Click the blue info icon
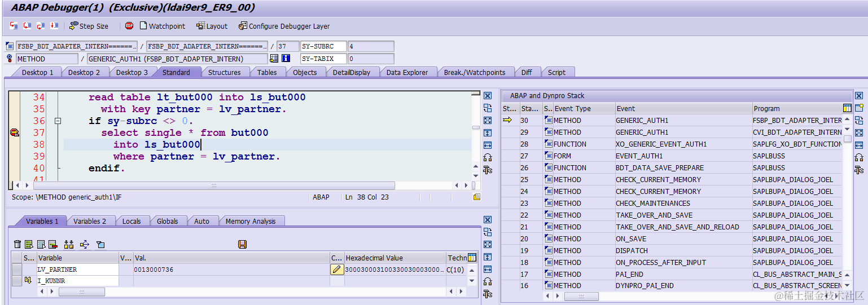 point(286,58)
